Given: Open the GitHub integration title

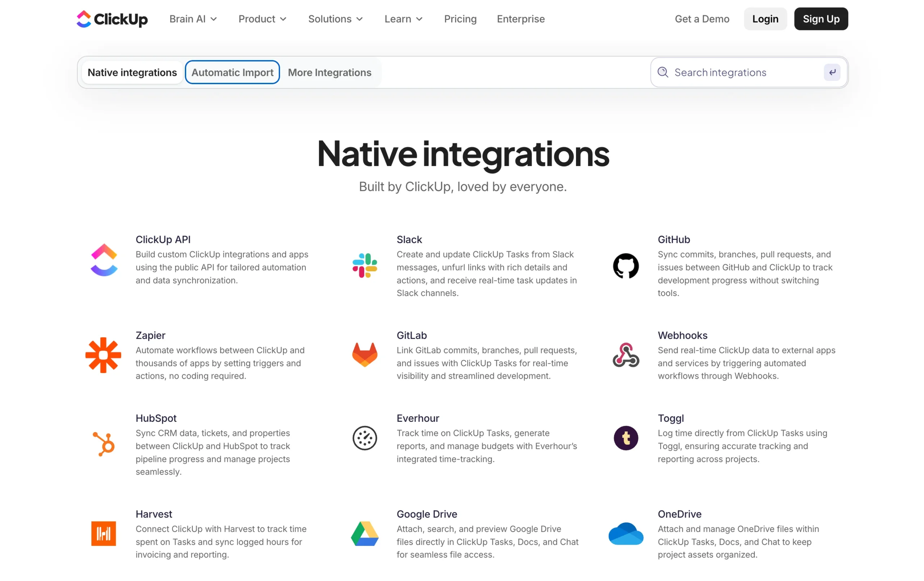Looking at the screenshot, I should (x=674, y=240).
